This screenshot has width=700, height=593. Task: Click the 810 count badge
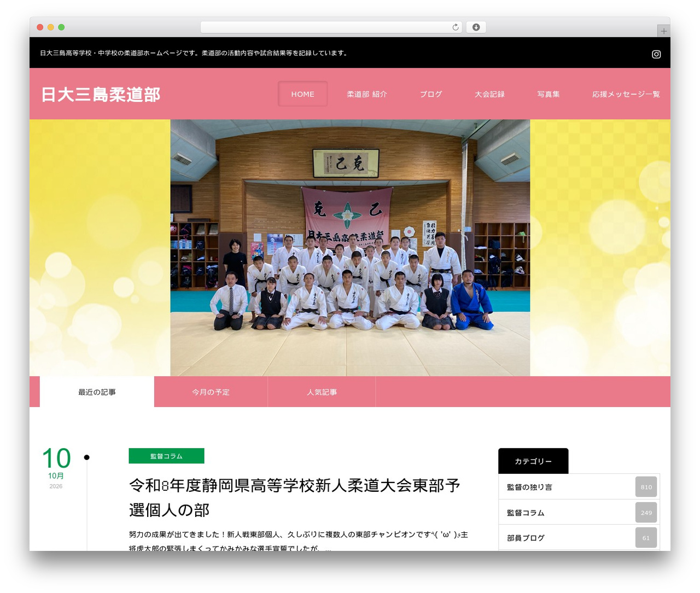click(646, 487)
